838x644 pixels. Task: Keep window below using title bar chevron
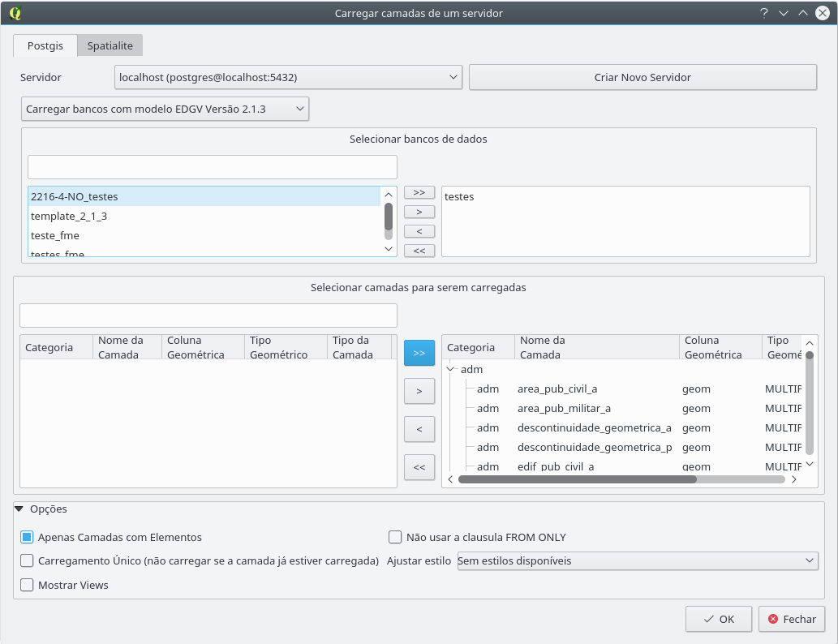[x=784, y=13]
